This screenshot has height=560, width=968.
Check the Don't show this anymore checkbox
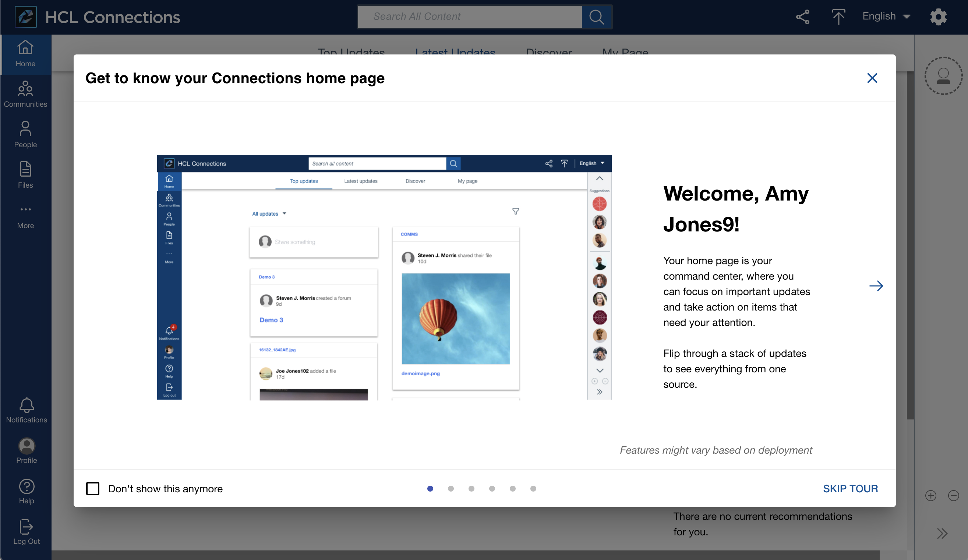[x=93, y=489]
